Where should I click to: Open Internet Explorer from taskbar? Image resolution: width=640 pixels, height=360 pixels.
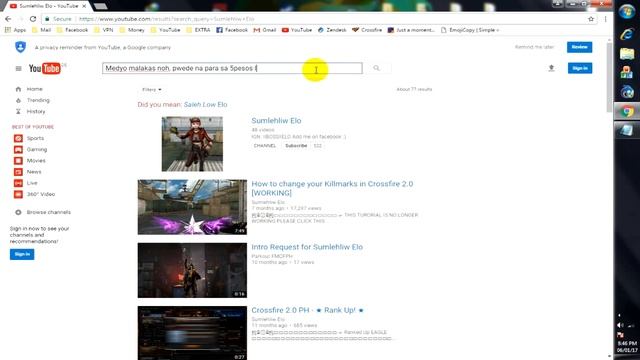coord(627,34)
